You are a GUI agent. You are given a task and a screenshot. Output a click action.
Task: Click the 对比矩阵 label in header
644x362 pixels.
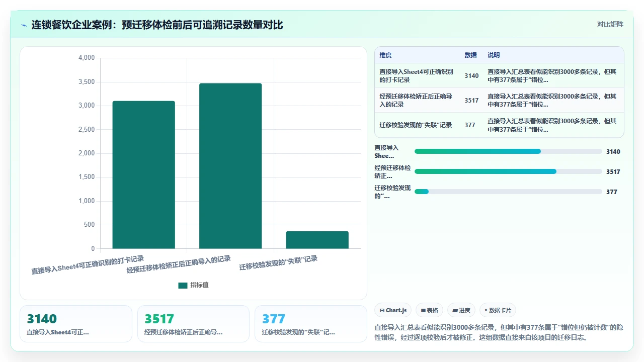click(x=610, y=24)
